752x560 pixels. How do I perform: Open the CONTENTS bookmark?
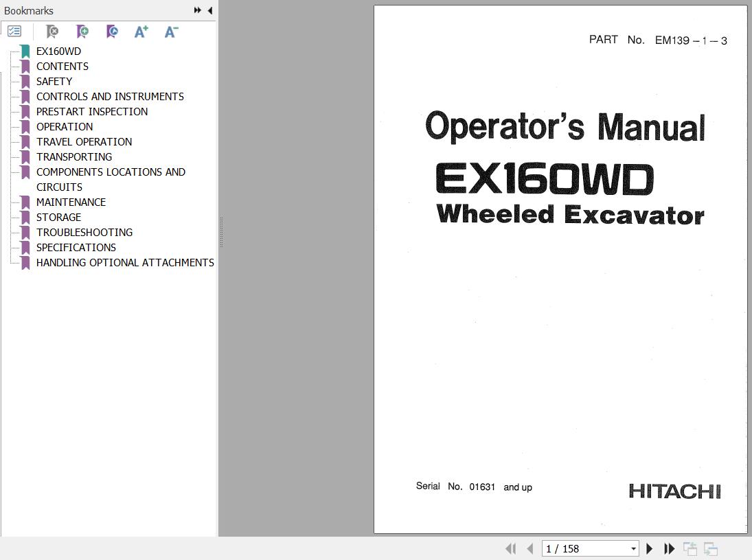click(62, 66)
